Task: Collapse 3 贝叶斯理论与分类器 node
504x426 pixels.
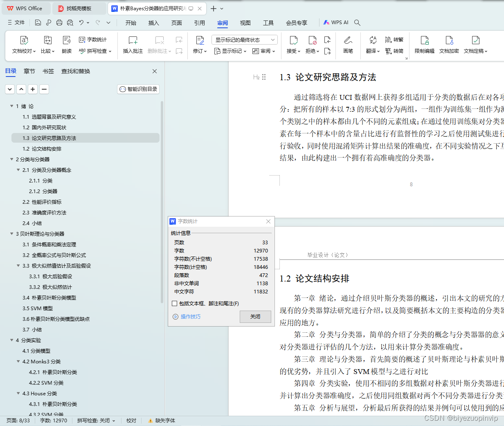Action: pos(11,234)
